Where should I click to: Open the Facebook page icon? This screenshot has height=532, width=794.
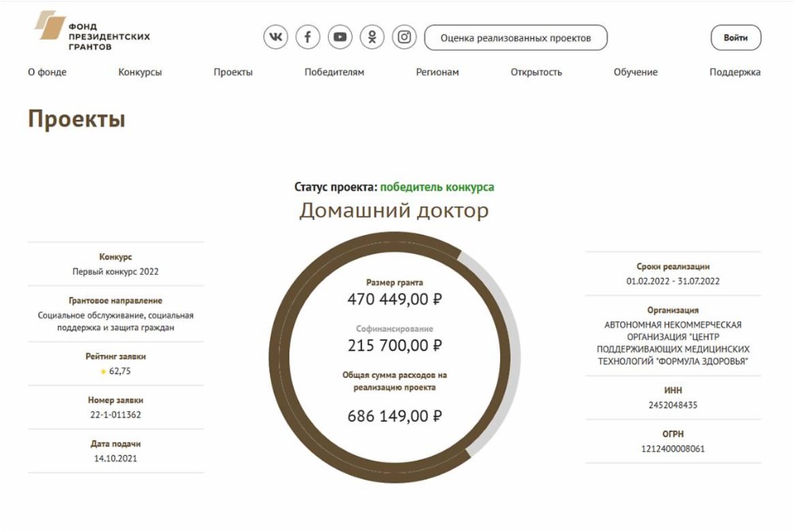(308, 37)
